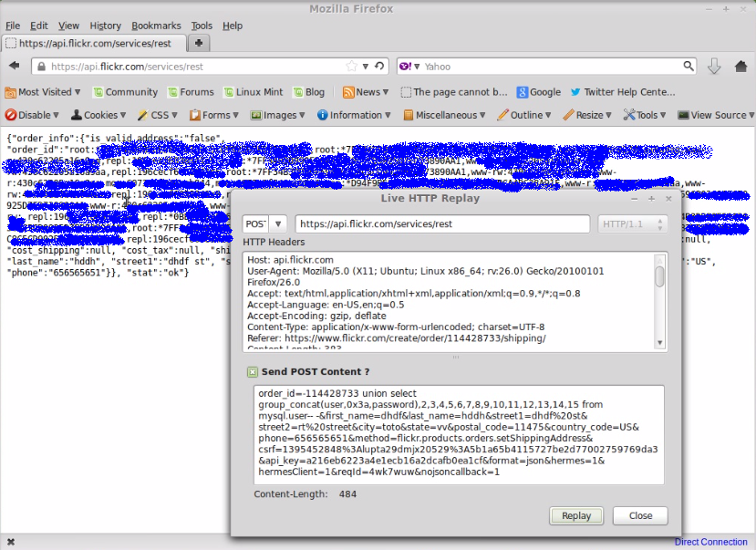
Task: Click the reload page icon
Action: pyautogui.click(x=379, y=66)
